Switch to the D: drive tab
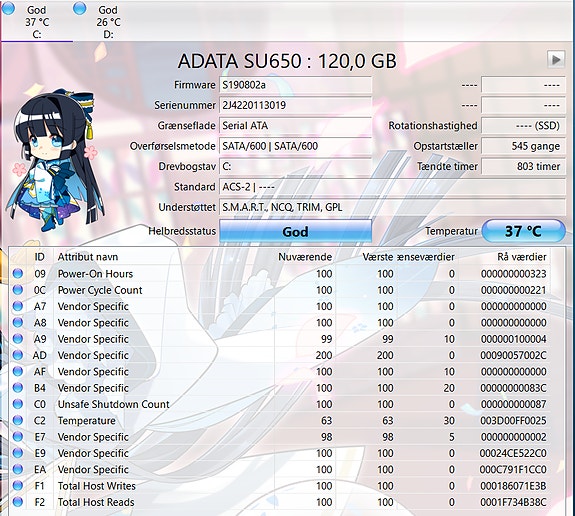 108,21
